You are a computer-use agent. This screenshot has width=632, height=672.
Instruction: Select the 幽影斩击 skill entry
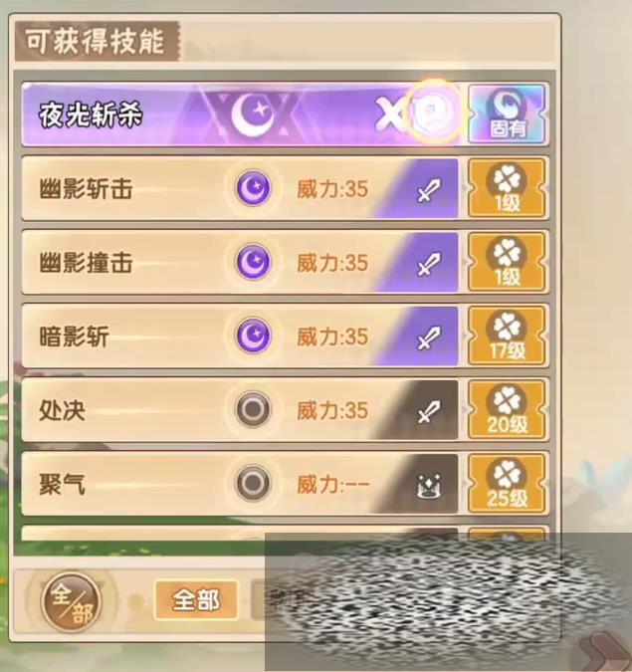(240, 188)
